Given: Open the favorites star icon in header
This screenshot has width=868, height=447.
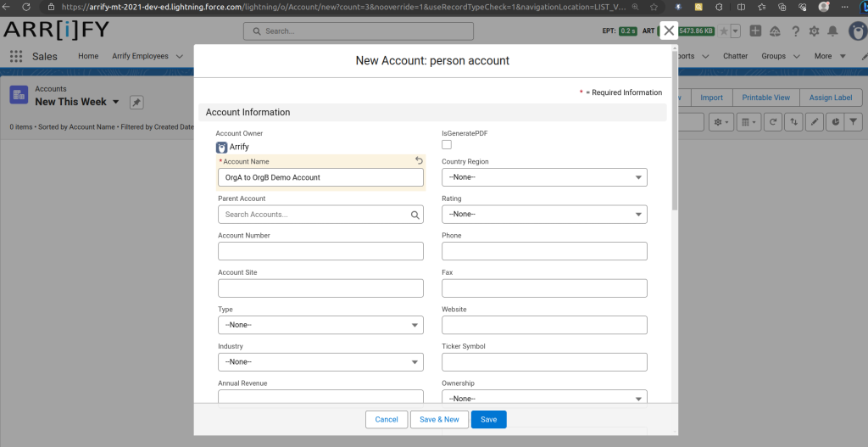Looking at the screenshot, I should (x=724, y=31).
